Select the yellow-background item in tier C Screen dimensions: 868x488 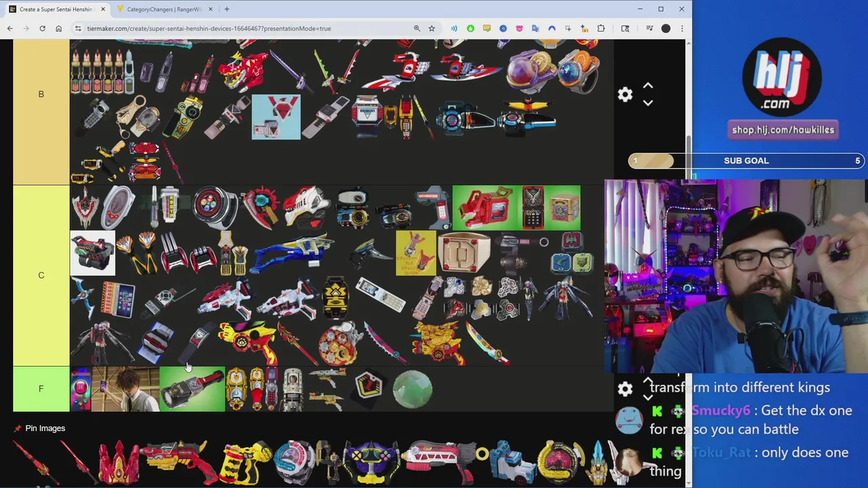416,253
